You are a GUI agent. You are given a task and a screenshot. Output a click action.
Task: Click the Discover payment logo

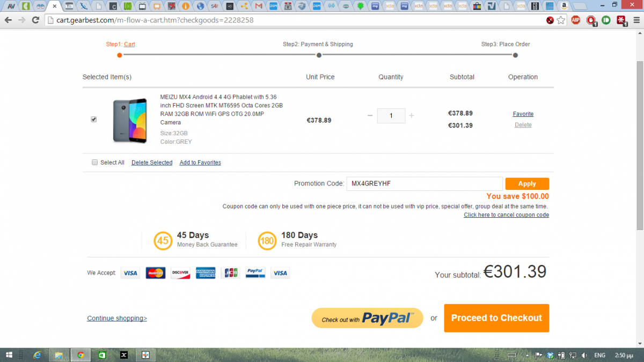[180, 273]
